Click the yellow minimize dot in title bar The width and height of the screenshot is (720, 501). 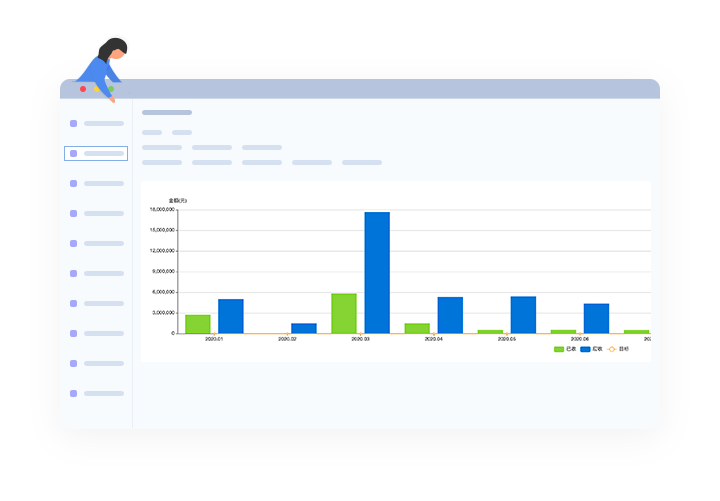pos(97,89)
